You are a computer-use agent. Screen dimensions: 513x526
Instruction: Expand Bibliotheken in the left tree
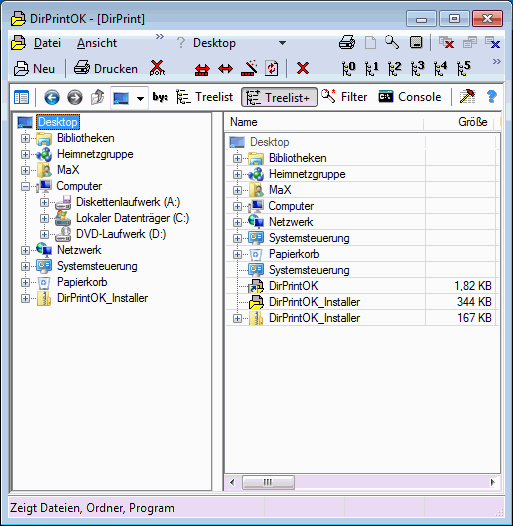(25, 138)
